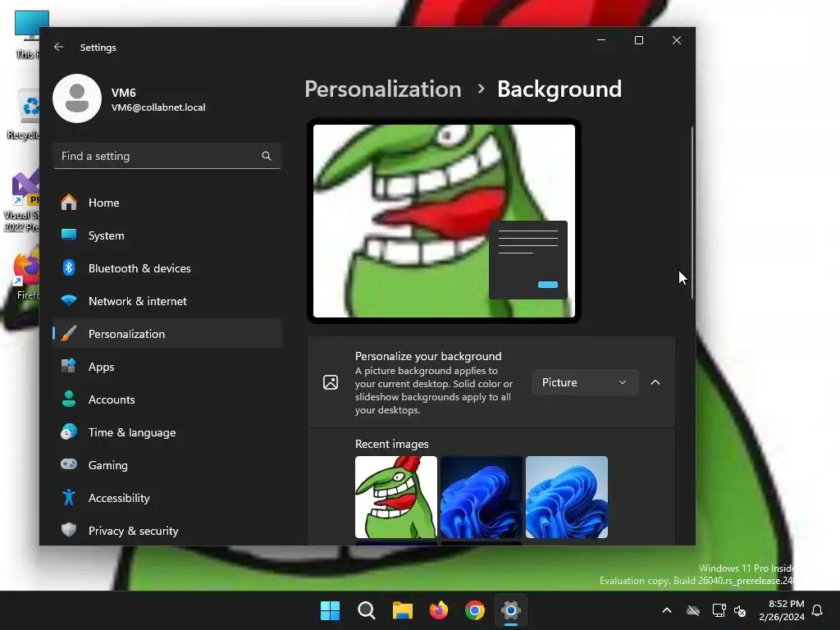Click the Bluetooth icon in sidebar
This screenshot has height=630, width=840.
69,267
